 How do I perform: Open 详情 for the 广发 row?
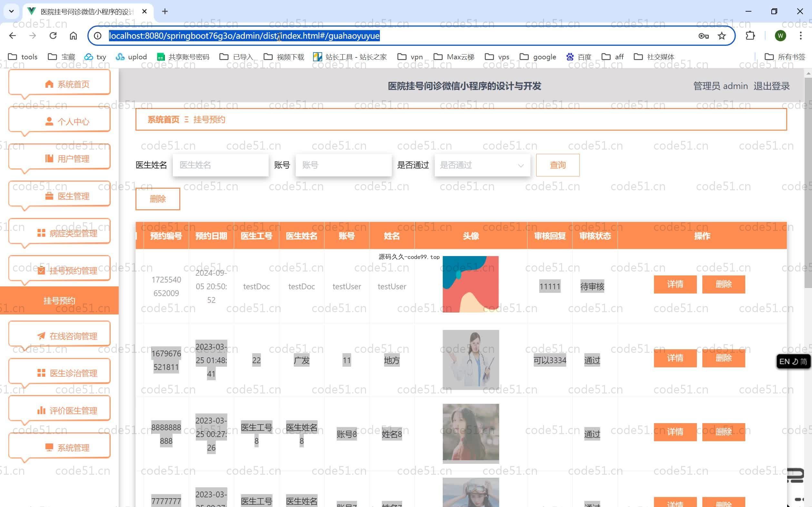tap(675, 358)
